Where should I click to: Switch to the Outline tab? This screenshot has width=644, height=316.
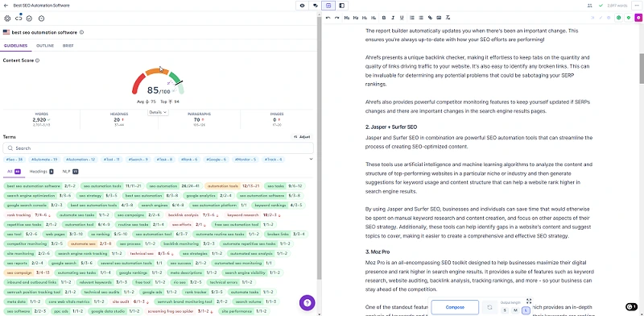45,46
